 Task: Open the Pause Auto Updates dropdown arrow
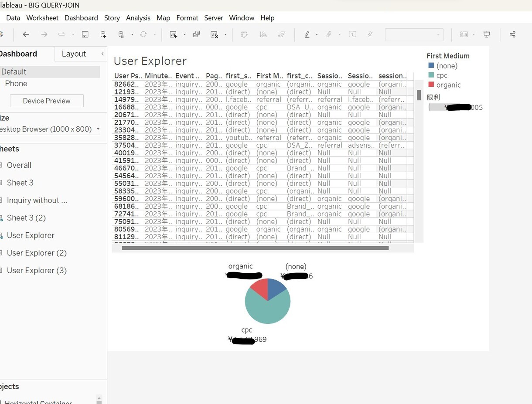(132, 34)
